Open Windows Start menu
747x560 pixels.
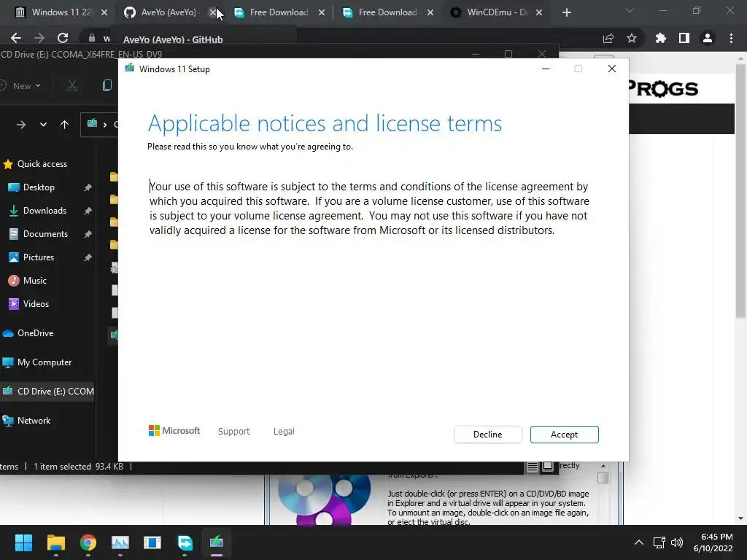(23, 542)
